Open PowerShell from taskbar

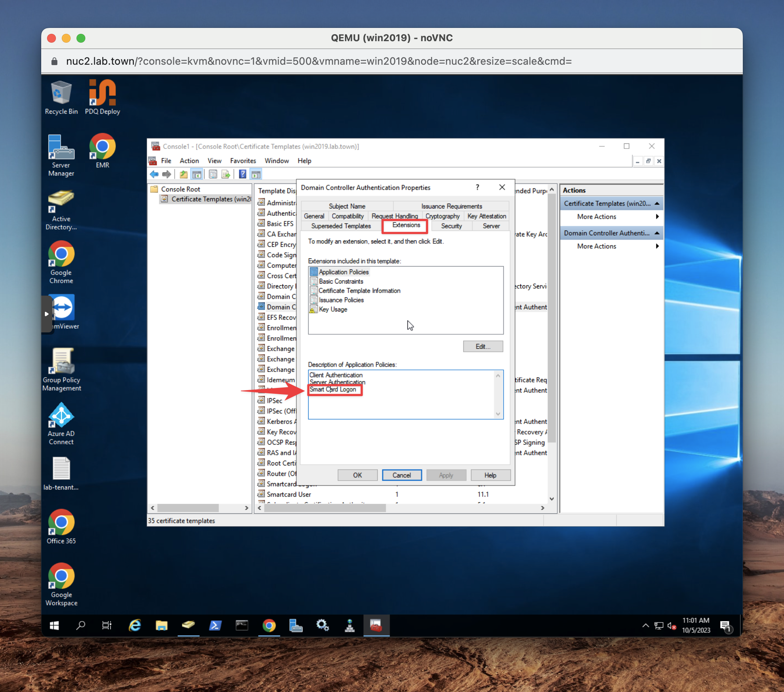(x=215, y=626)
